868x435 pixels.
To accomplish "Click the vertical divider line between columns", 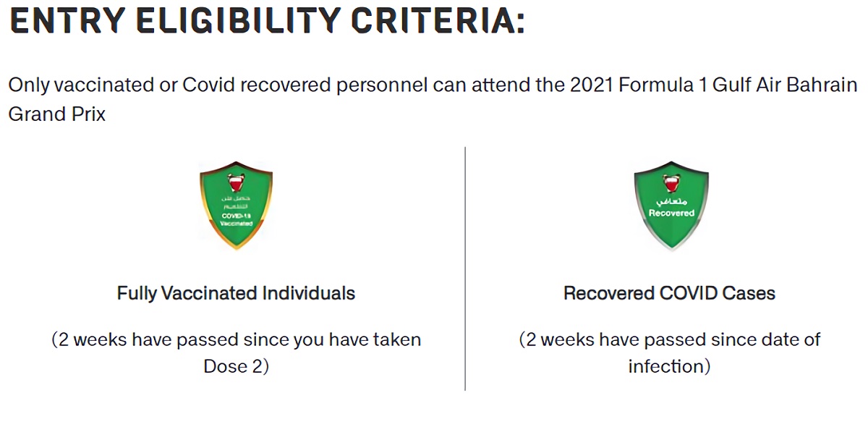I will pos(465,269).
